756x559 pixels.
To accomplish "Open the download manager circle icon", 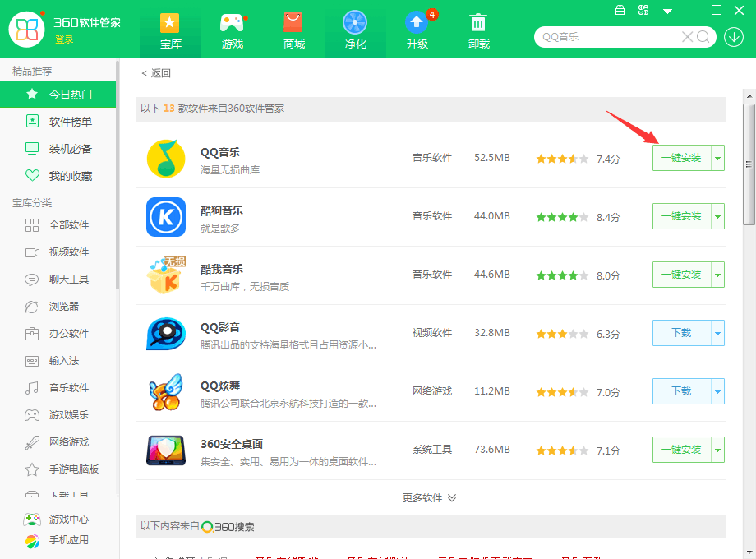I will coord(734,37).
